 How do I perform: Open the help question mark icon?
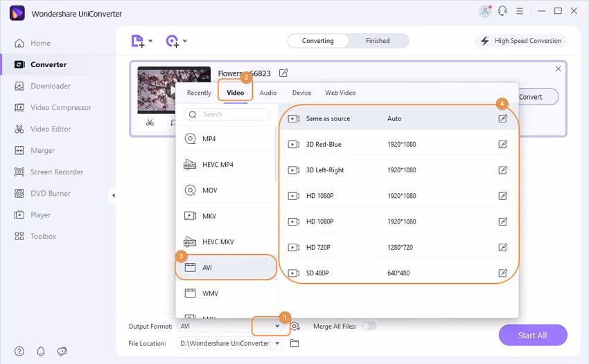tap(19, 352)
